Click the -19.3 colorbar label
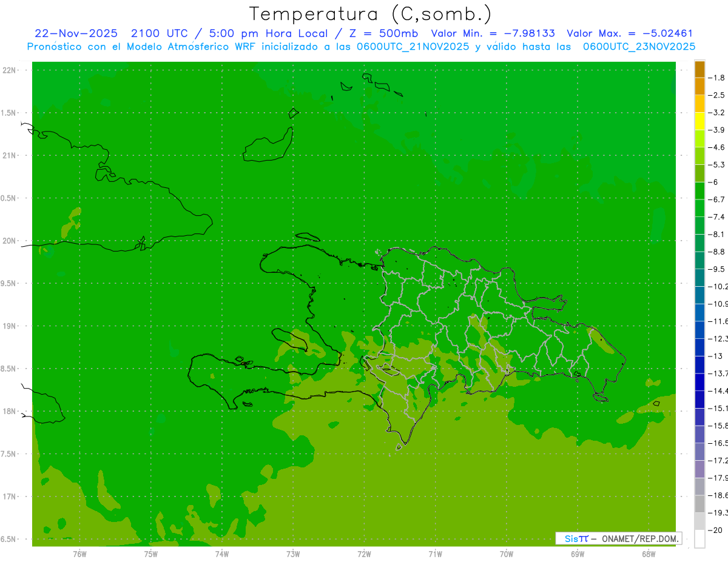The height and width of the screenshot is (562, 728). coord(718,513)
